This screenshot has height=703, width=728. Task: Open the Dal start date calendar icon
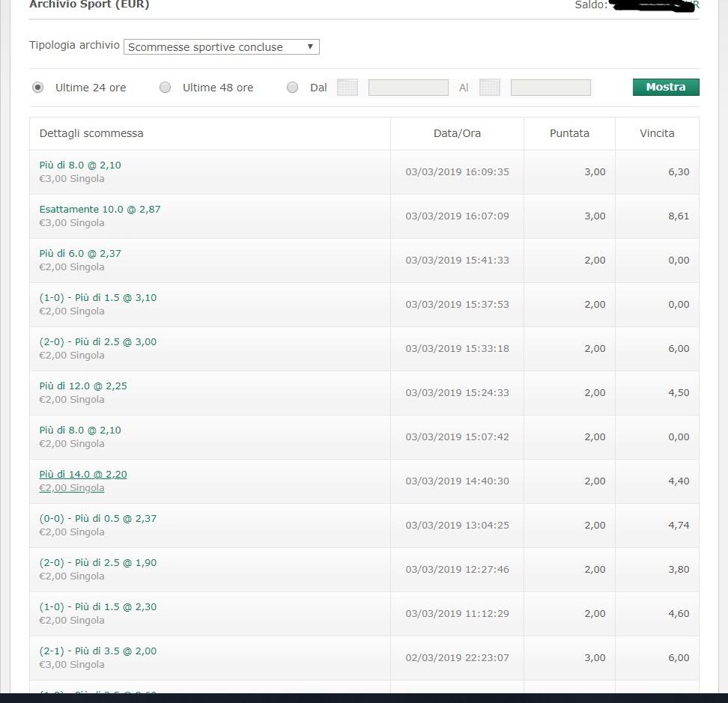pos(348,88)
